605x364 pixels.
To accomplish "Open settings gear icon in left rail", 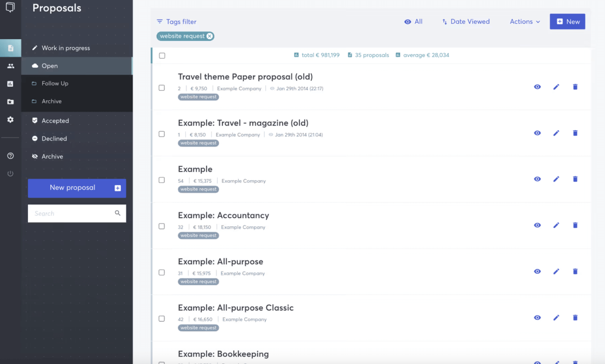I will click(x=10, y=120).
